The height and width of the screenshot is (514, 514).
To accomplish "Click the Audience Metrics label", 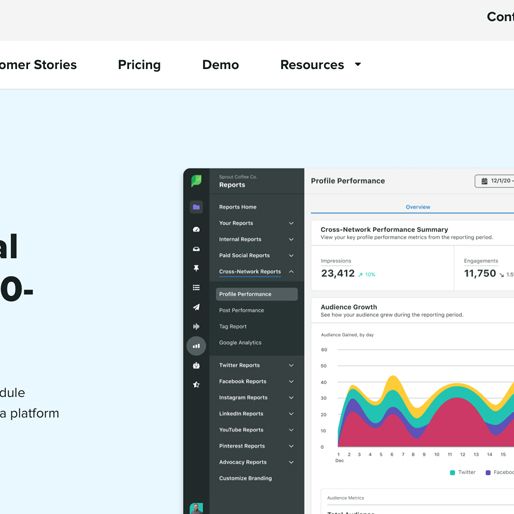I will (345, 498).
